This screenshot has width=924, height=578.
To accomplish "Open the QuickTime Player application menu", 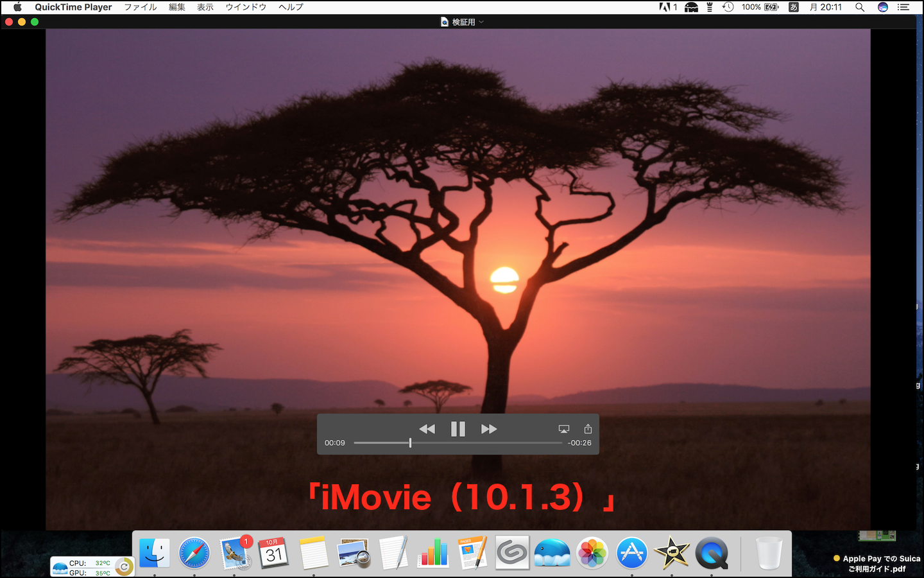I will click(73, 7).
